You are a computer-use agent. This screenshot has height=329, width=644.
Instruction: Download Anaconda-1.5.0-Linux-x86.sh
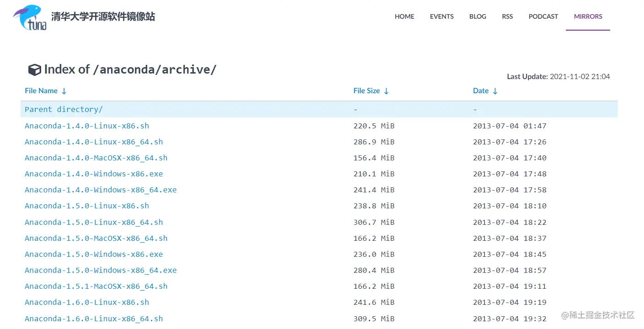(x=87, y=206)
